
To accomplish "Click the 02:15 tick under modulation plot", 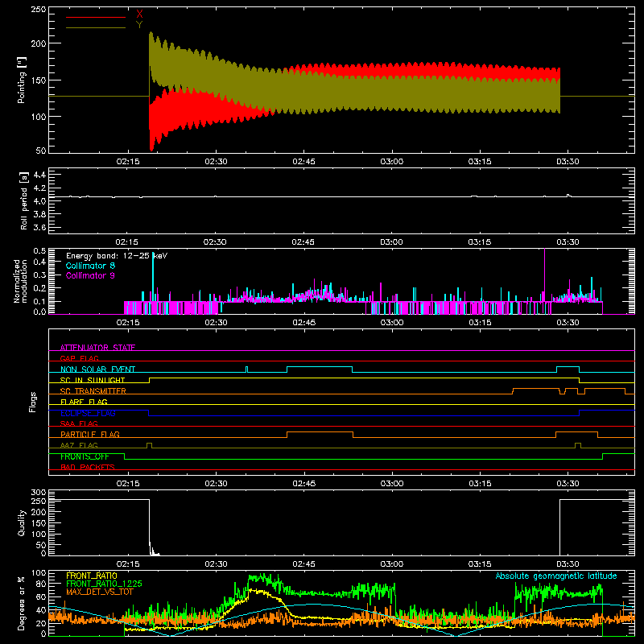I will tap(128, 323).
